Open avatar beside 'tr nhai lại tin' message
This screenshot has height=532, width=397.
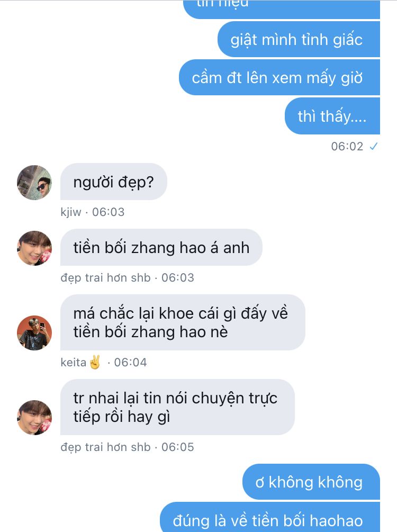(34, 418)
